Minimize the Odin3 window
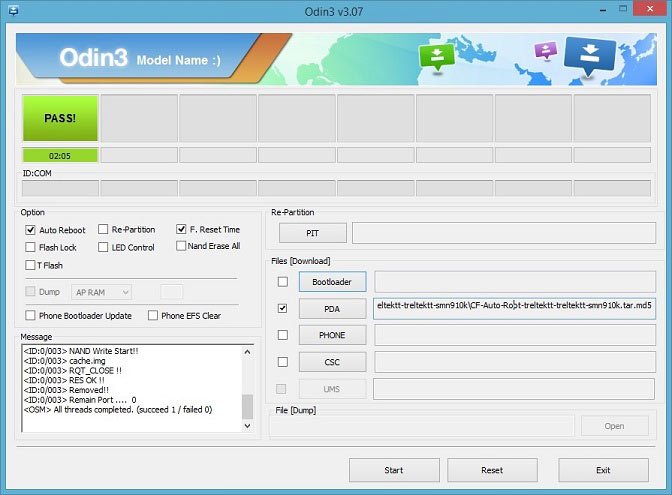The height and width of the screenshot is (495, 672). point(603,9)
